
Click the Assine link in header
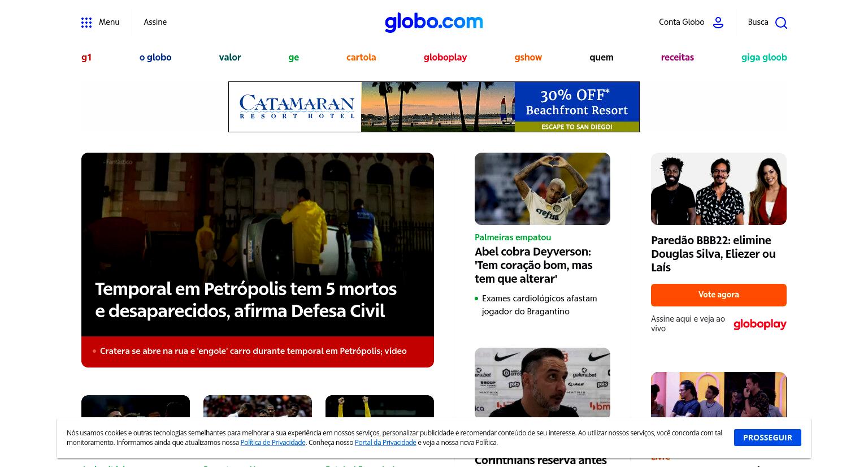pos(155,22)
